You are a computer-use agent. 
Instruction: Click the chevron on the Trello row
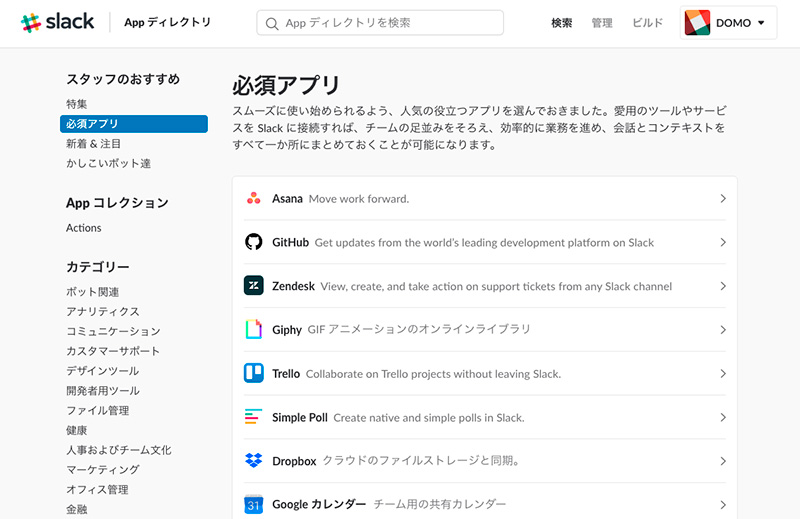click(x=722, y=374)
